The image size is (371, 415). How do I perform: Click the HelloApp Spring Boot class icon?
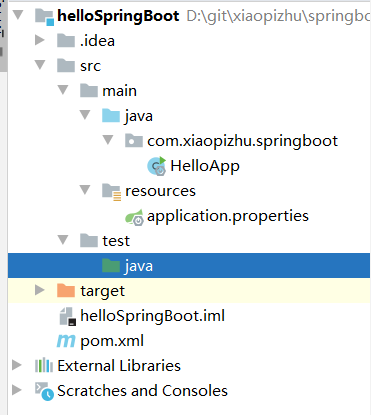pos(157,166)
